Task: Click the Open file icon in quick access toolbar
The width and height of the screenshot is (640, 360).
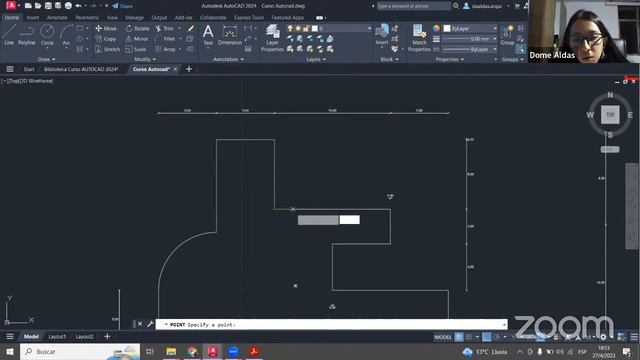Action: 38,6
